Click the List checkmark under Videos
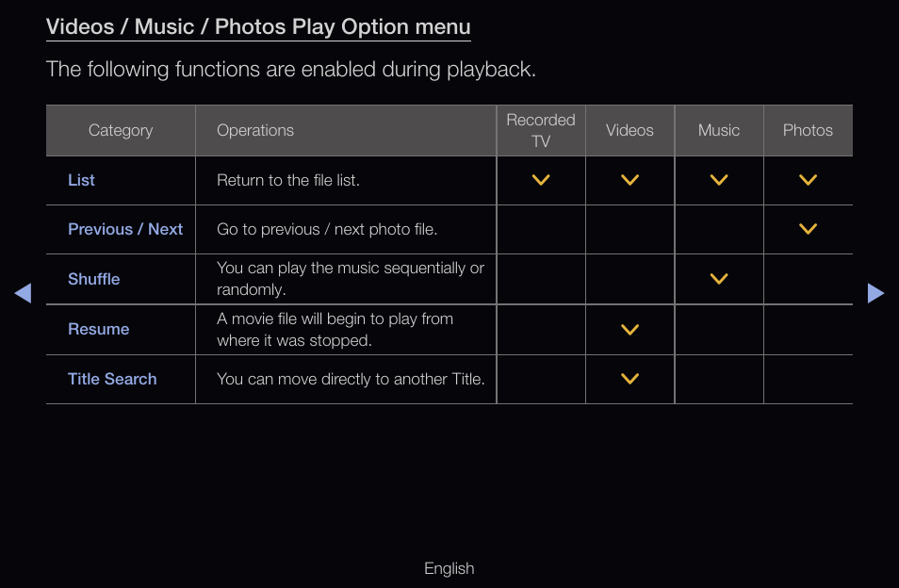 629,180
